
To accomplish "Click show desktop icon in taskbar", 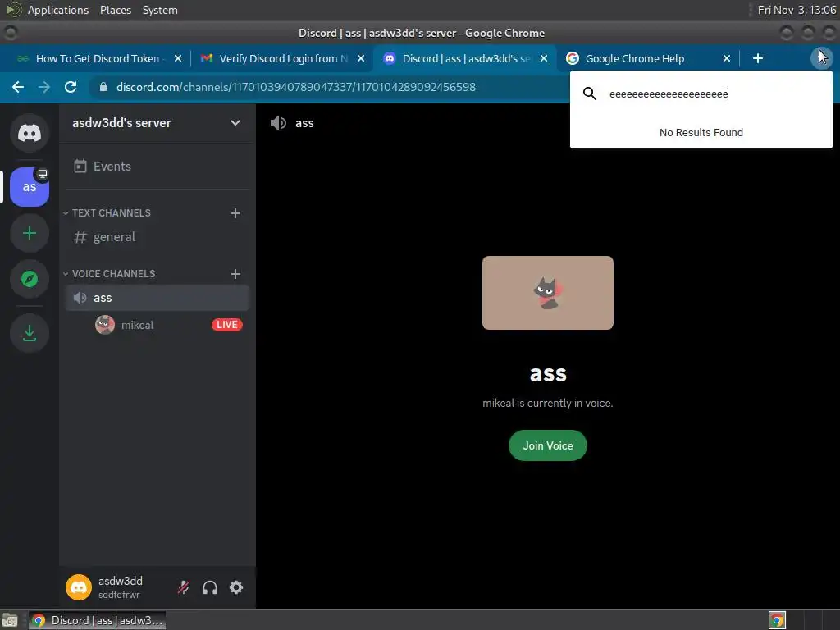I will pyautogui.click(x=10, y=621).
